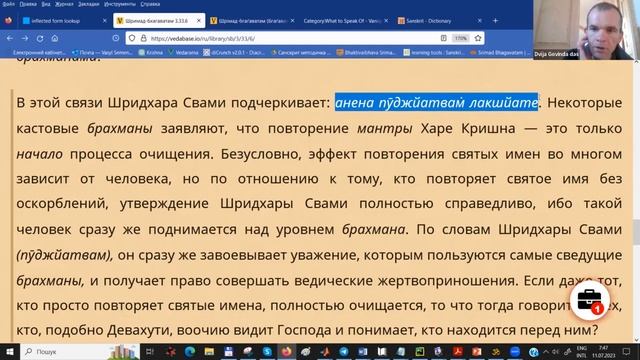Click the italic word начало
This screenshot has height=360, width=640.
click(40, 154)
